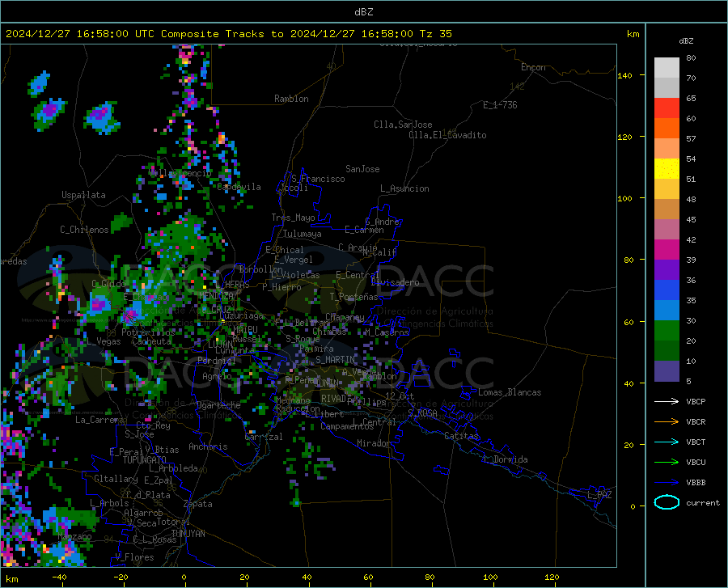Click the '-40' tick on horizontal axis
The height and width of the screenshot is (588, 728).
click(x=59, y=577)
